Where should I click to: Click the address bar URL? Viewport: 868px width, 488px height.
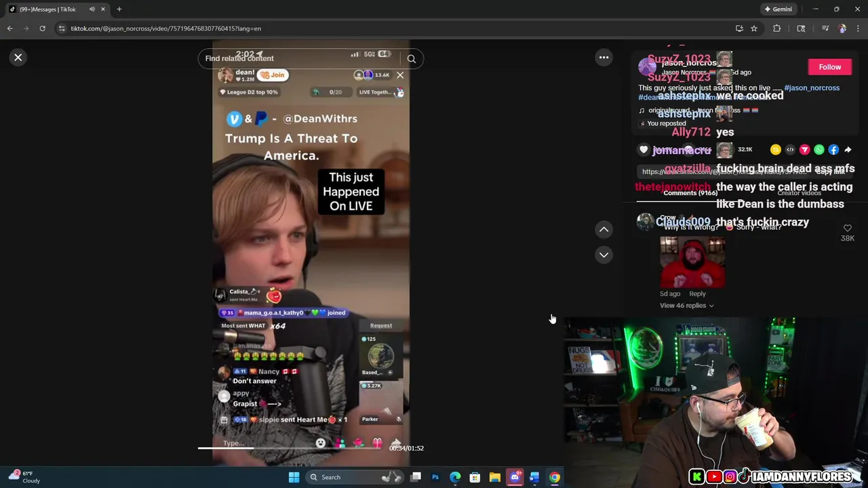(x=166, y=28)
